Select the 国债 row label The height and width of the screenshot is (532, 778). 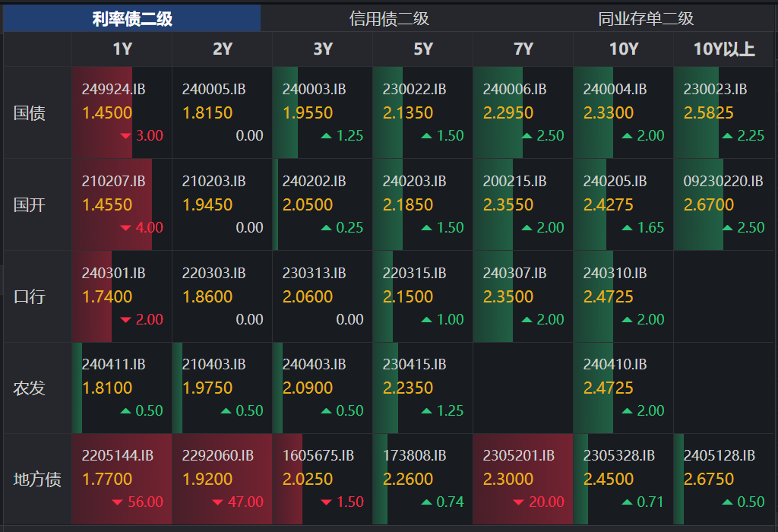[x=30, y=113]
